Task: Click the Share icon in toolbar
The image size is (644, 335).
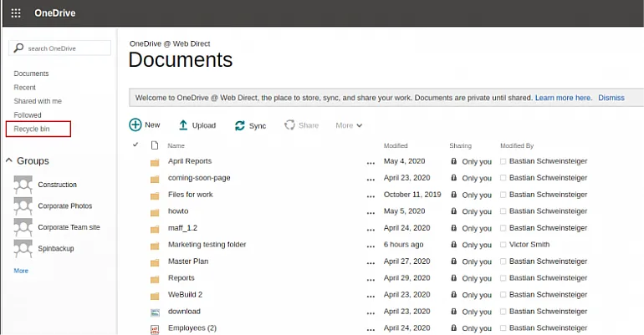Action: (289, 125)
